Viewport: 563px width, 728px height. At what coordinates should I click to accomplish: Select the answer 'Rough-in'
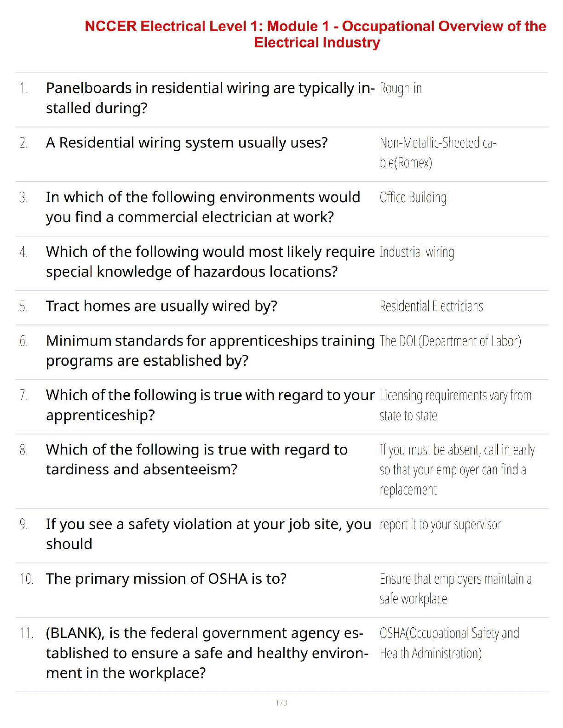[401, 88]
